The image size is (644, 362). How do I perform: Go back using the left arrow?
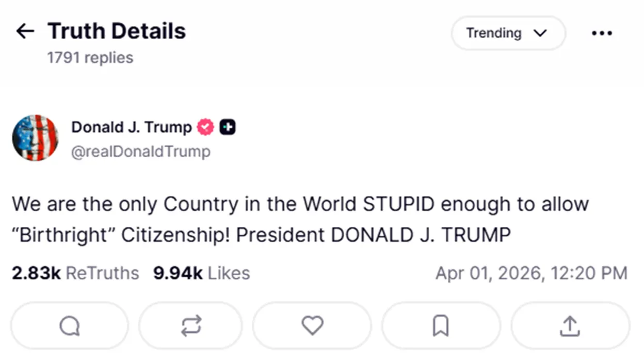pos(25,31)
